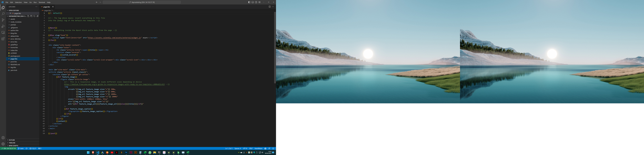Open the Extensions view

point(3,39)
